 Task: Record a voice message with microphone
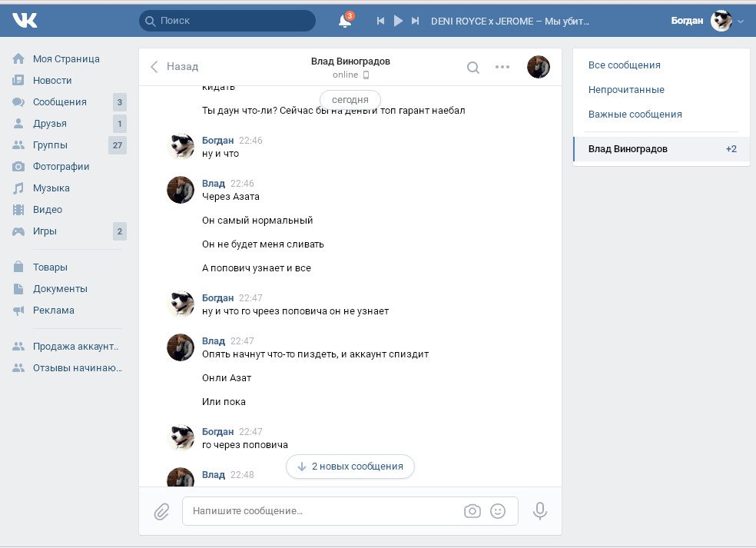pyautogui.click(x=540, y=511)
